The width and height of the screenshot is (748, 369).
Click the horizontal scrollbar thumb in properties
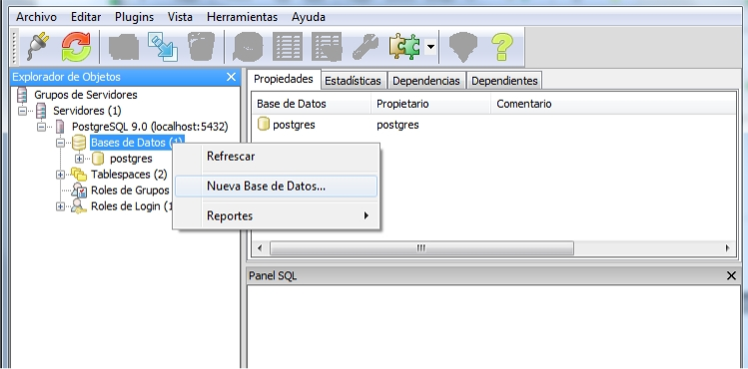(x=422, y=248)
